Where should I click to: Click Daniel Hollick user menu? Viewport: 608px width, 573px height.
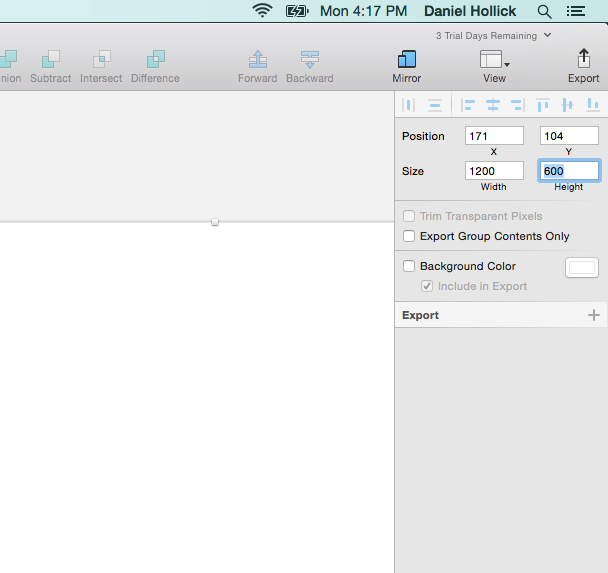(x=470, y=11)
